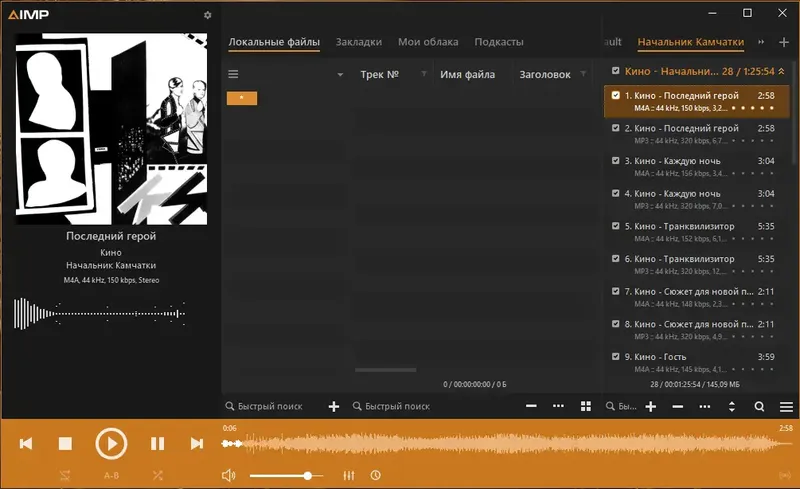The image size is (800, 489).
Task: Select the orange asterisk group item
Action: [x=242, y=98]
